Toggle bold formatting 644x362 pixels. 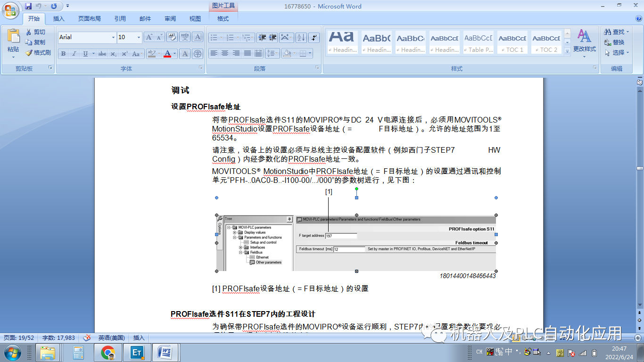coord(63,53)
